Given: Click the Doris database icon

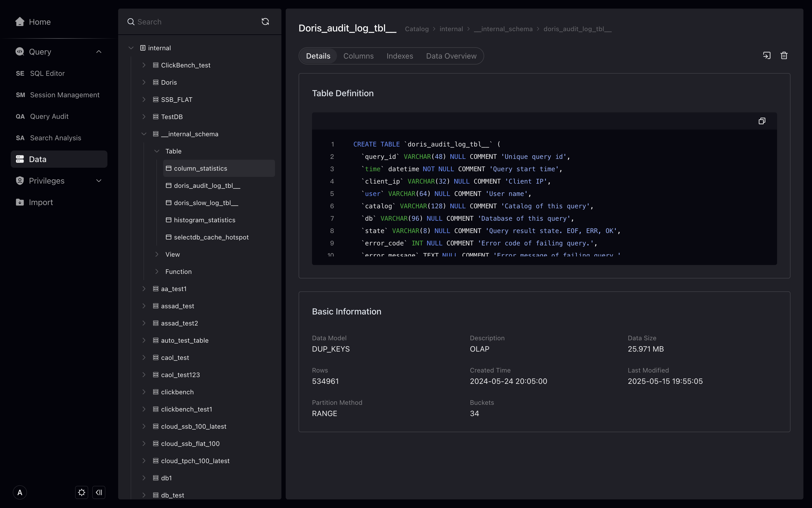Looking at the screenshot, I should 156,82.
